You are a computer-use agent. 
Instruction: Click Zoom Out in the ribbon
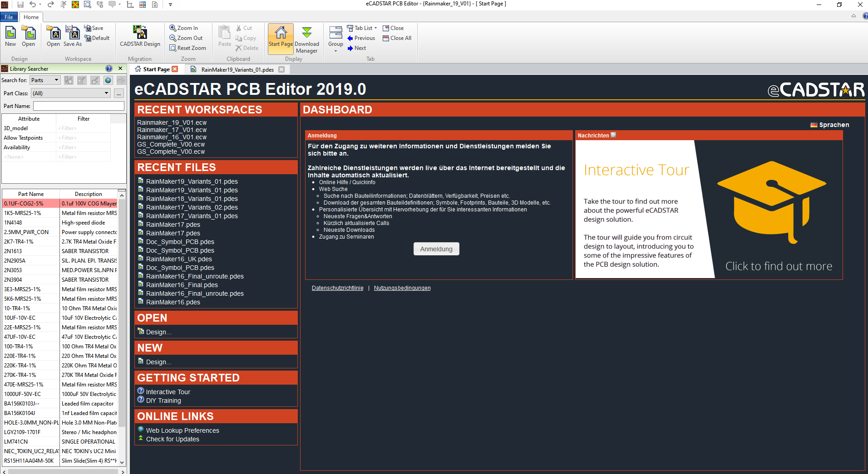pyautogui.click(x=186, y=38)
